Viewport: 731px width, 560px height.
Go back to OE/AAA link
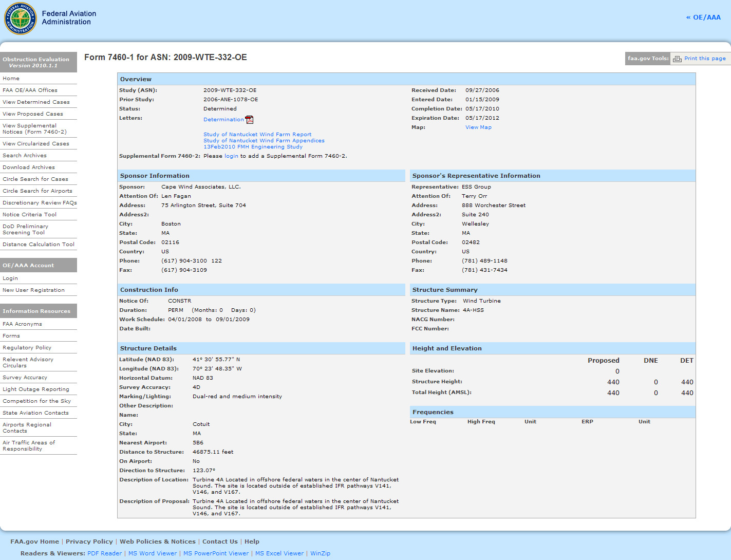[x=703, y=17]
